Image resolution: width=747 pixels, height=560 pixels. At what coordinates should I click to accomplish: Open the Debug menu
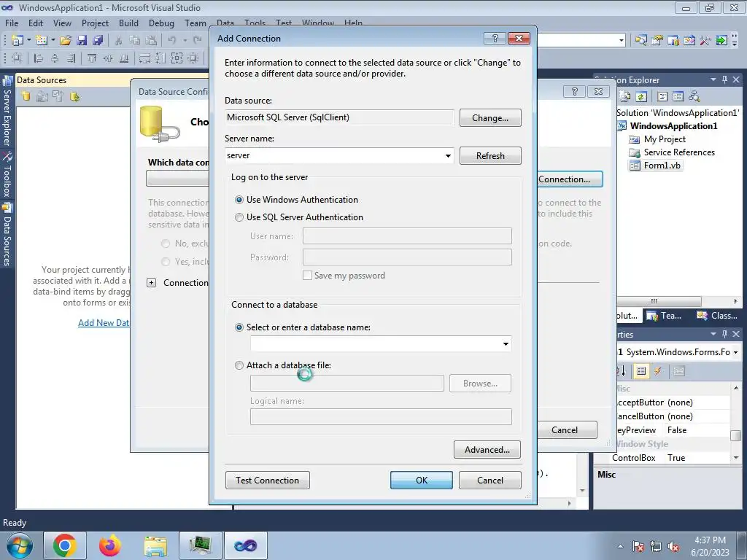point(161,23)
